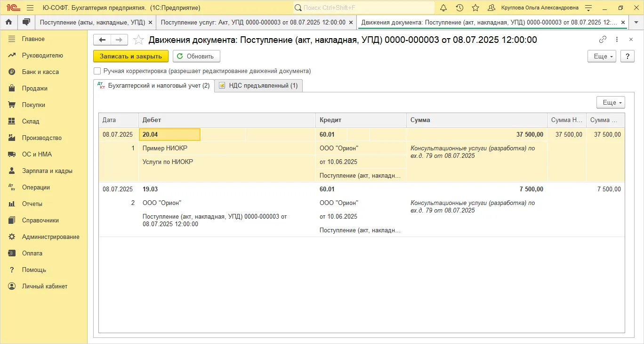Click the notifications bell icon
The image size is (644, 344).
(443, 8)
